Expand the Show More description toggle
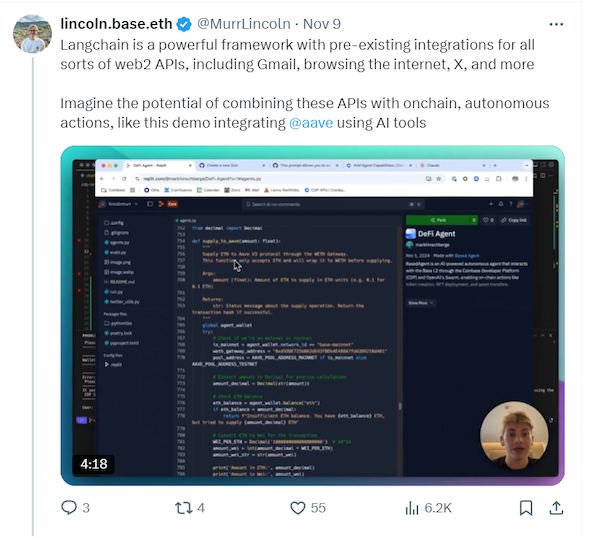This screenshot has width=600, height=537. click(420, 303)
